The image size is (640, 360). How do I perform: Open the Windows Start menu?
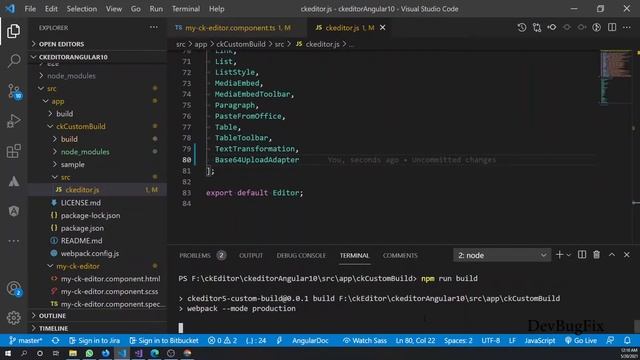pos(8,353)
